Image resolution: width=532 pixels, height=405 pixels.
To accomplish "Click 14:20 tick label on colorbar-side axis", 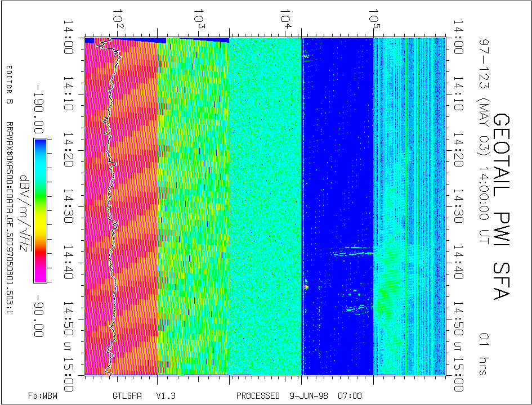I will pyautogui.click(x=68, y=151).
